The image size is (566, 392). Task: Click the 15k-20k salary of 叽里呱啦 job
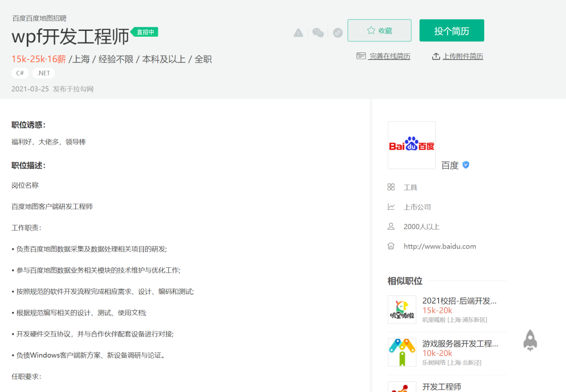[437, 310]
